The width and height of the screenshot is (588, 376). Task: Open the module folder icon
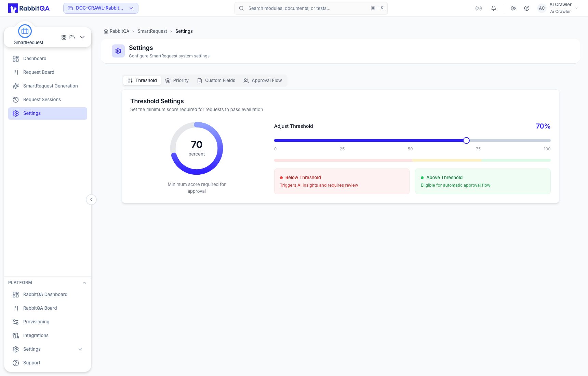[x=72, y=37]
